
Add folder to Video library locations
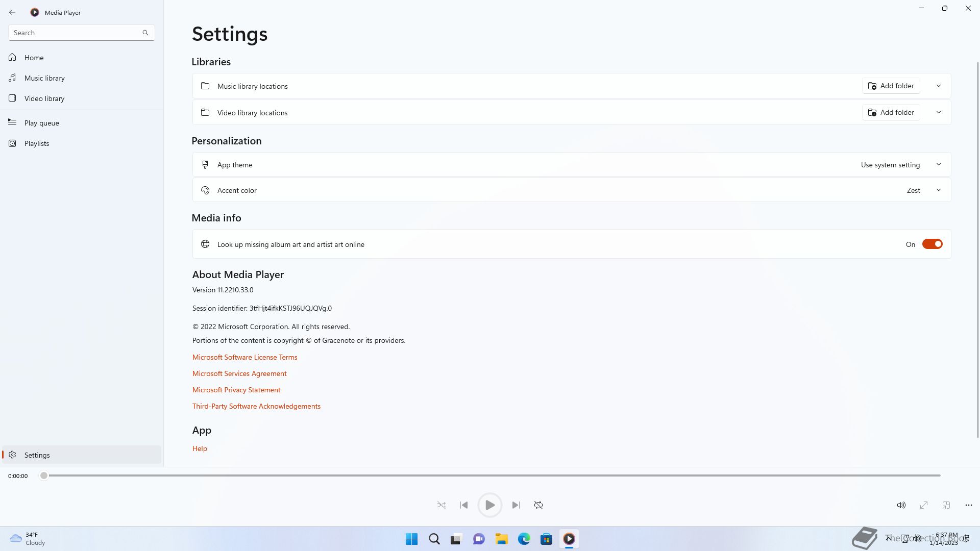pyautogui.click(x=891, y=112)
